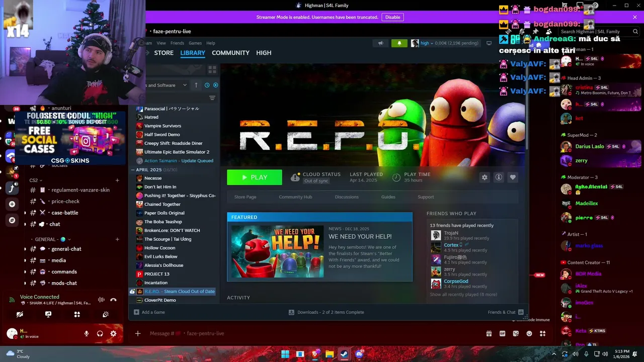
Task: Open Steam Downloads status icon
Action: 291,312
